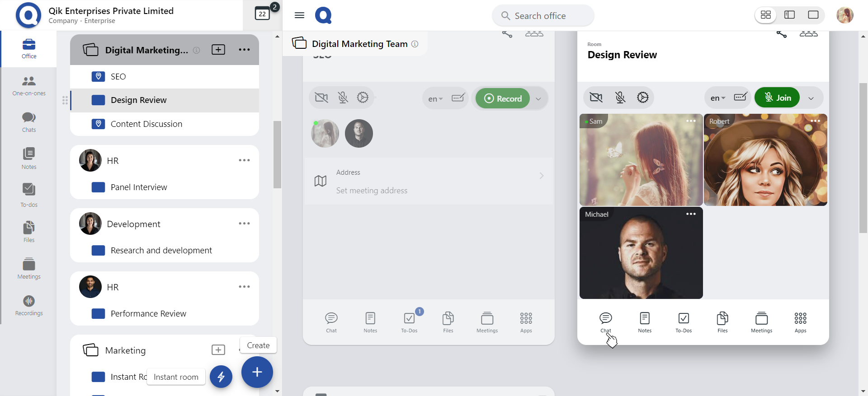Open Notes in the Design Review room
The height and width of the screenshot is (396, 868).
click(645, 322)
